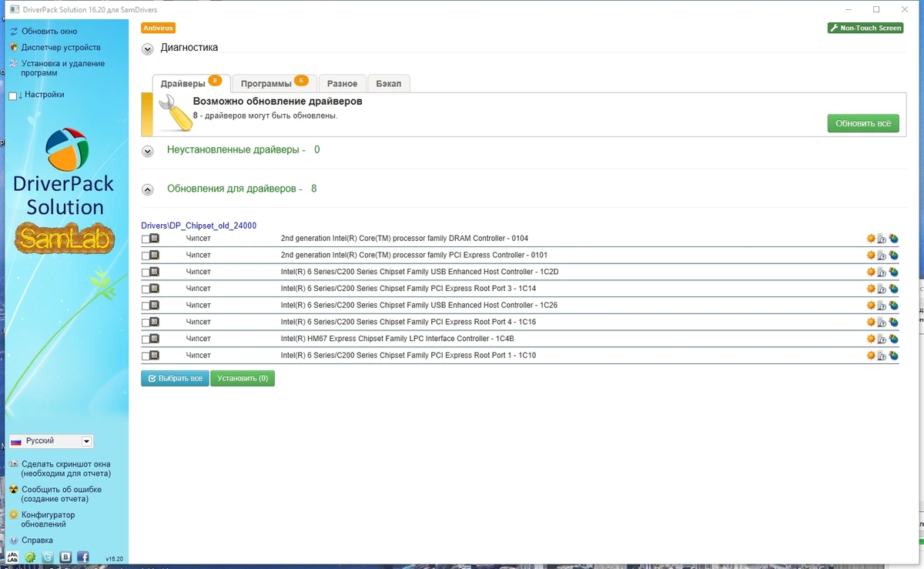Viewport: 924px width, 569px height.
Task: Click the Обновить всё button
Action: pos(863,123)
